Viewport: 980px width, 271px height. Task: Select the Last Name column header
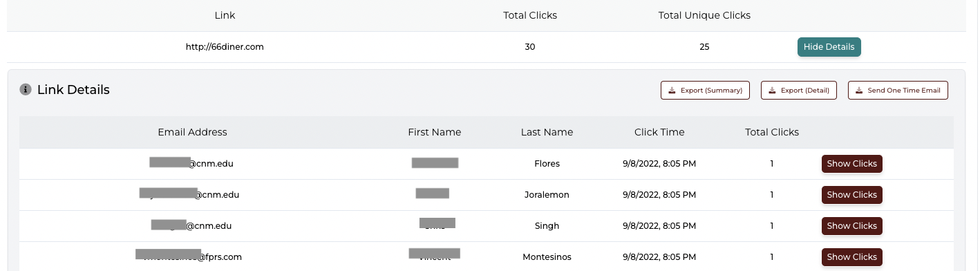tap(547, 132)
